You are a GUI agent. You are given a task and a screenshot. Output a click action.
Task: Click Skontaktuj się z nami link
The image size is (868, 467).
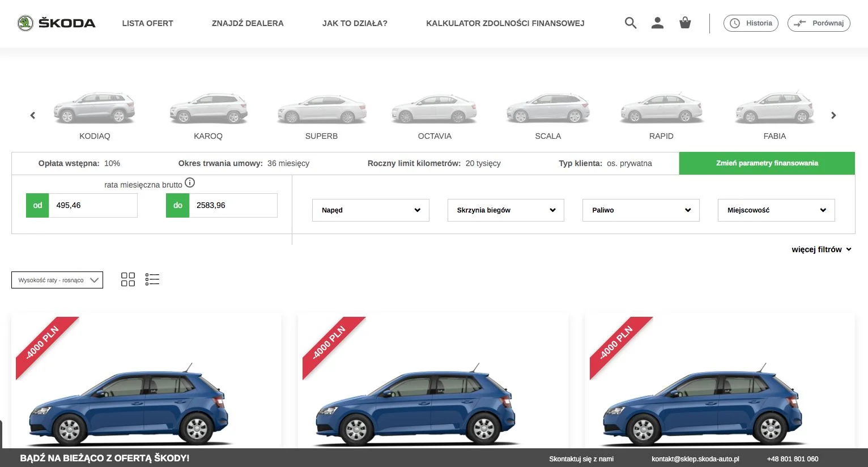point(581,459)
